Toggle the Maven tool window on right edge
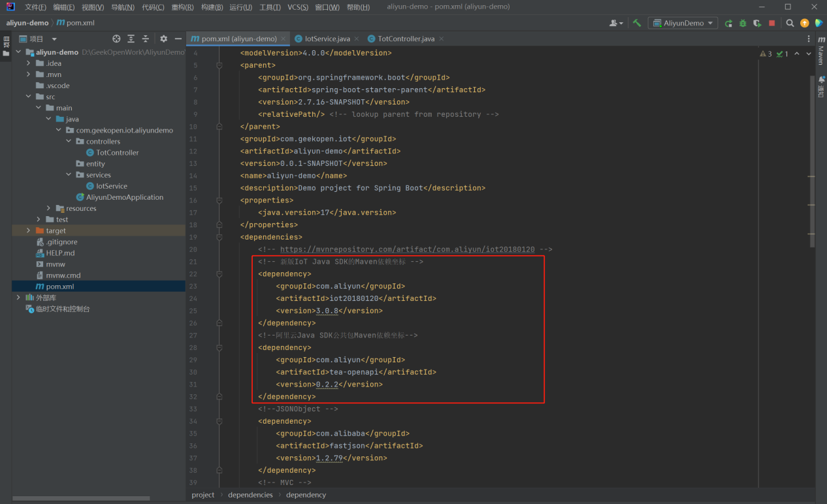 point(821,52)
